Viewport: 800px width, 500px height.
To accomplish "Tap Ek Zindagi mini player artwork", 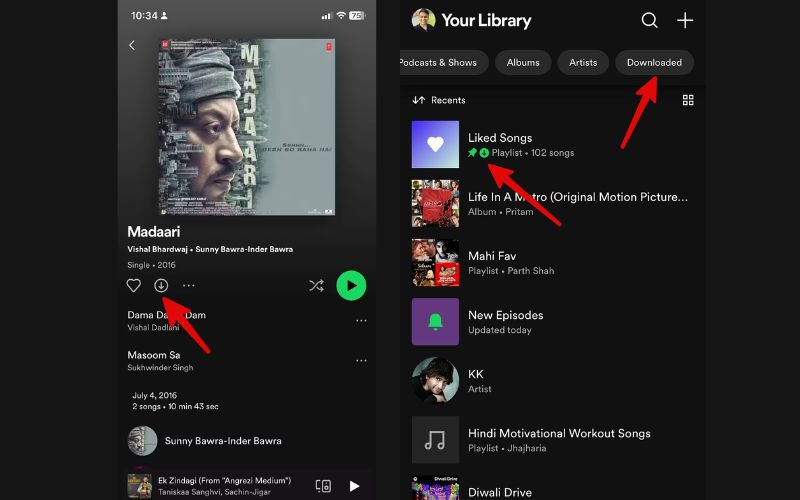I will coord(139,486).
